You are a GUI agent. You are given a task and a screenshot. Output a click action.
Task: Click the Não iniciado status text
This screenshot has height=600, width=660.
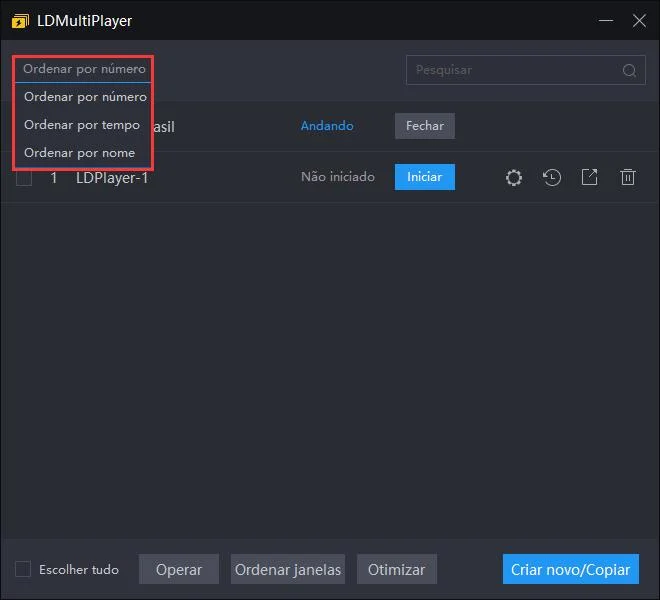[x=338, y=177]
